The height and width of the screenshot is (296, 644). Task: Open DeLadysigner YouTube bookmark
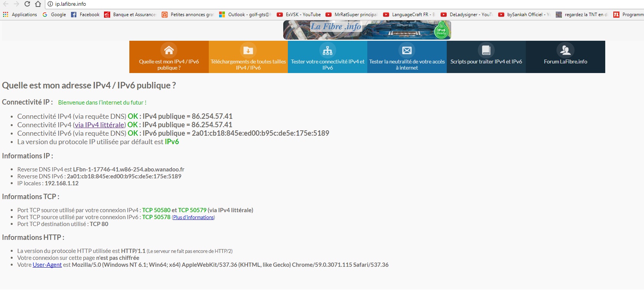[467, 15]
